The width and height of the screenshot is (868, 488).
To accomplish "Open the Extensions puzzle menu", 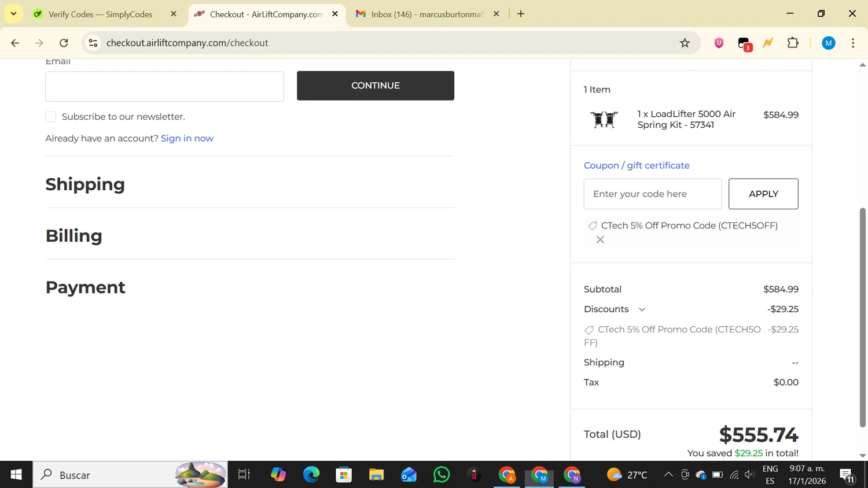I will (793, 43).
